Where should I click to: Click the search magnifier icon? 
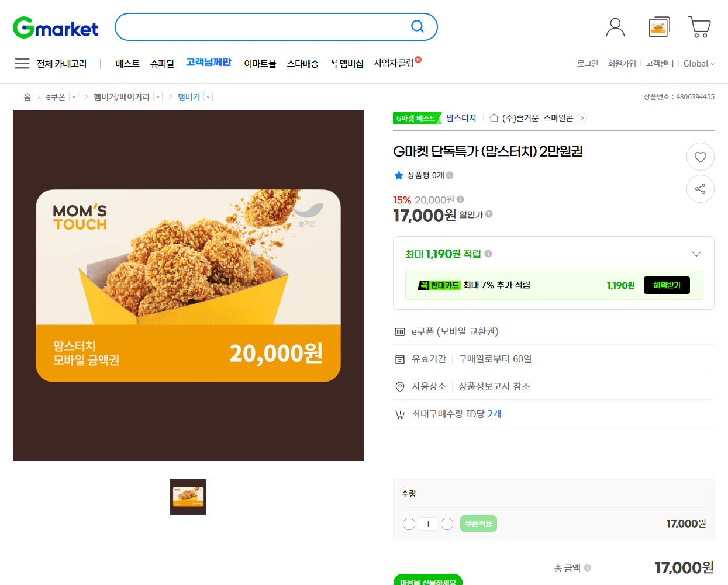(x=418, y=26)
